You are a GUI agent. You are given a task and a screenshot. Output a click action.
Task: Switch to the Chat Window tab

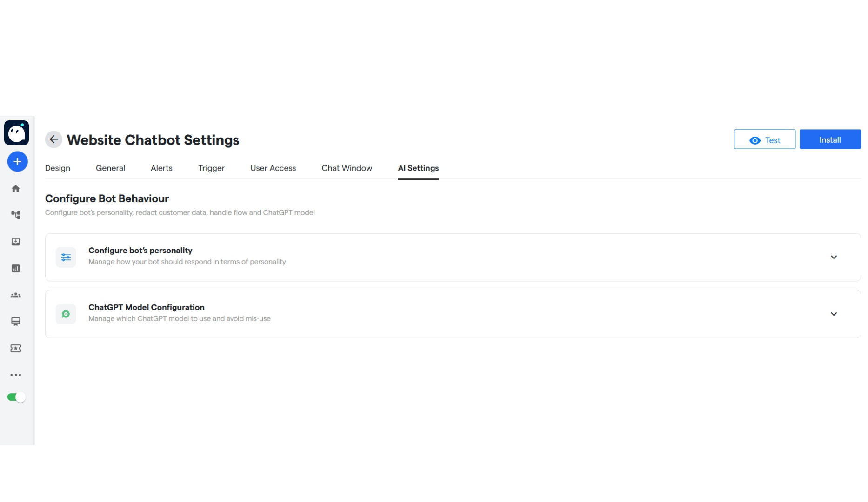(347, 168)
